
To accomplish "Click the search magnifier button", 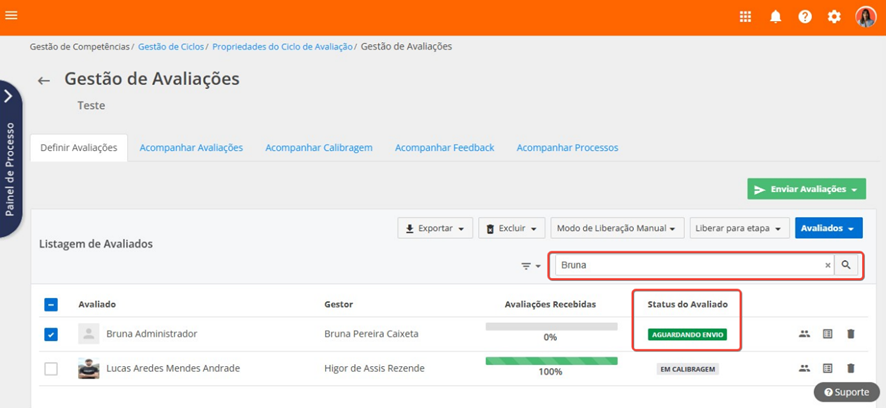I will 846,265.
